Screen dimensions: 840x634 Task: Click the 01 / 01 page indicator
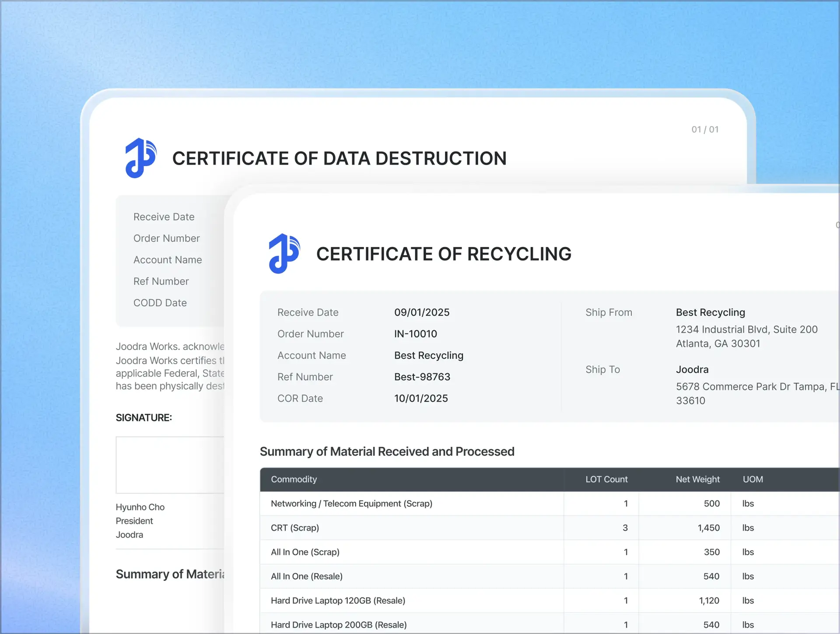point(705,130)
